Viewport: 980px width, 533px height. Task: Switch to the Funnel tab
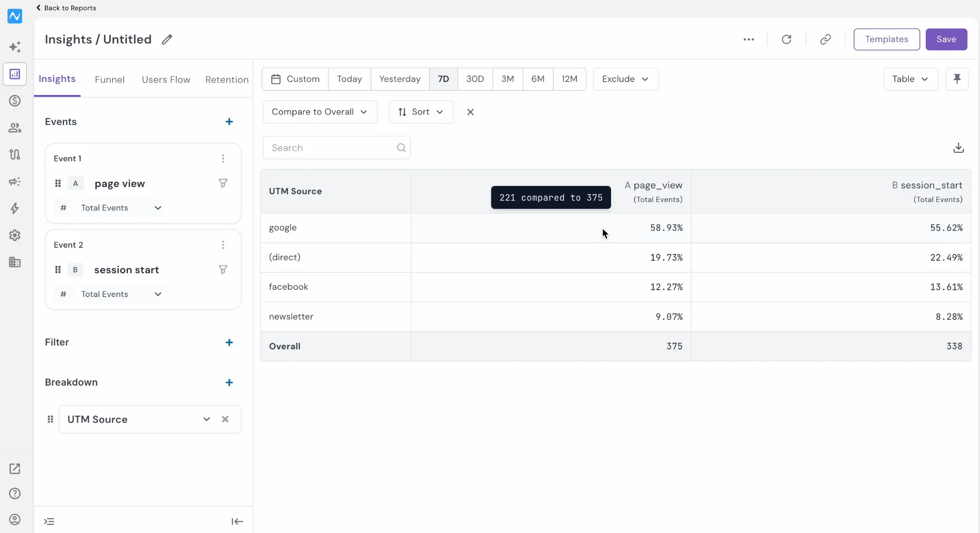[110, 80]
